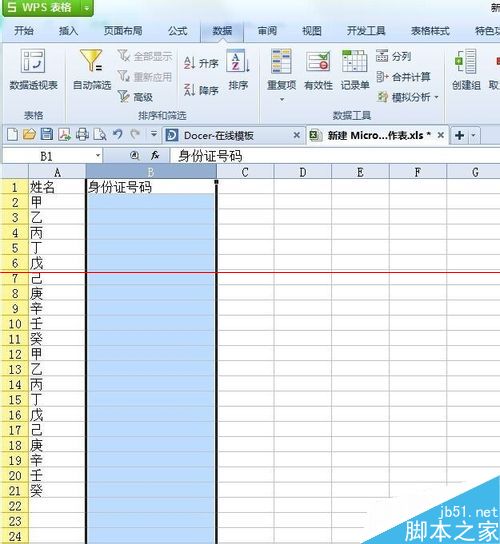This screenshot has width=500, height=544.
Task: Open the 记录单 record form
Action: click(x=355, y=70)
